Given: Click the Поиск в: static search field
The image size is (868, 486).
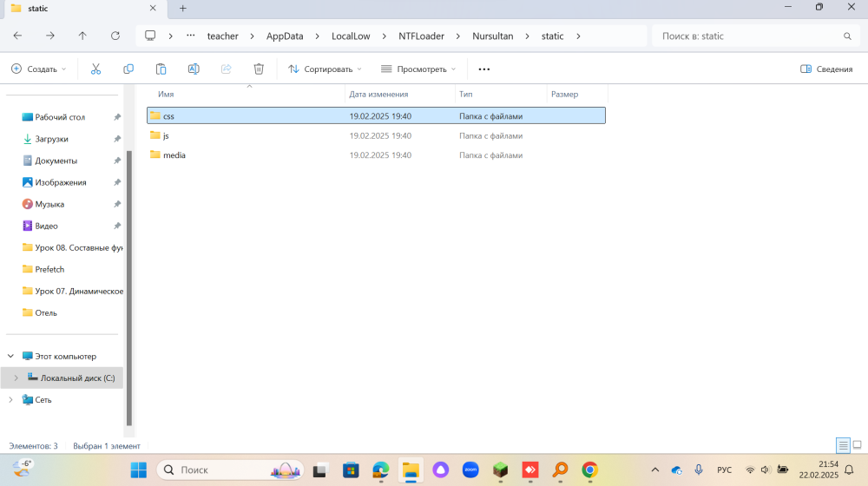Looking at the screenshot, I should pyautogui.click(x=755, y=36).
